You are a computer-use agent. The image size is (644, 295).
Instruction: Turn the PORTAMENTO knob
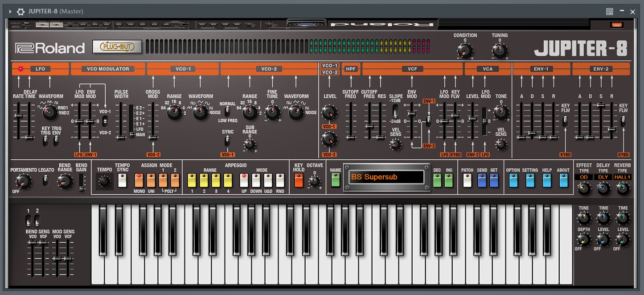point(23,181)
